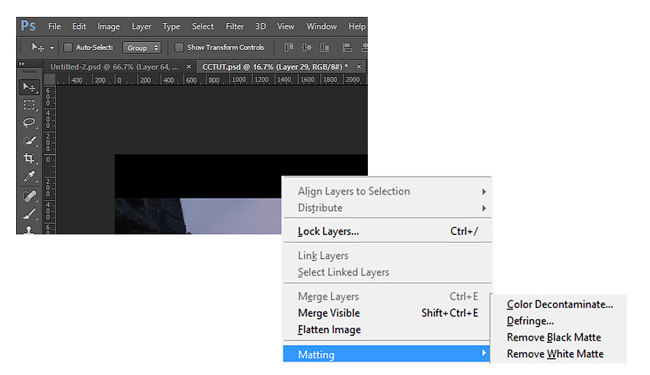Select the Rectangular Marquee tool

click(x=29, y=105)
